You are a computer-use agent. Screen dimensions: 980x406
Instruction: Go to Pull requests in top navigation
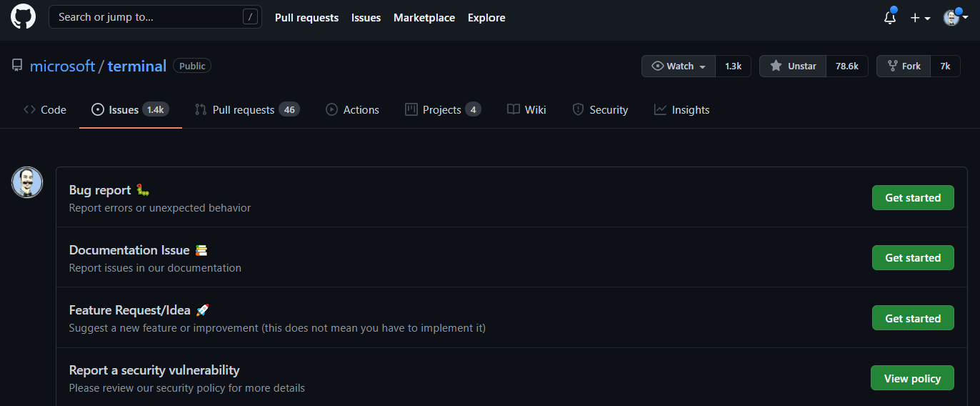point(306,18)
